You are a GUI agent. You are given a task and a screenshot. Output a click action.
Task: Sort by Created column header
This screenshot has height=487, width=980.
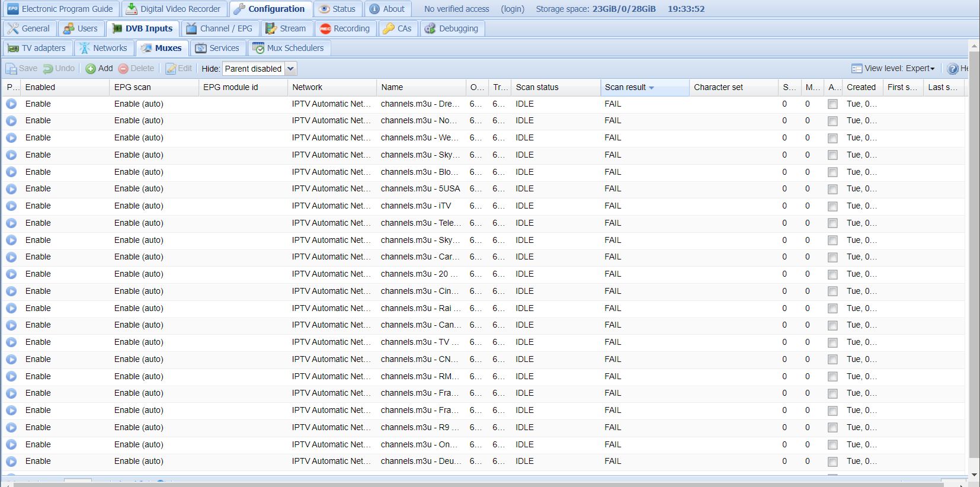(x=862, y=87)
